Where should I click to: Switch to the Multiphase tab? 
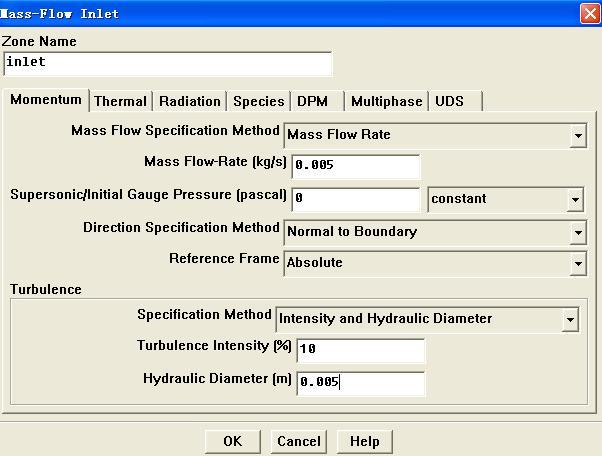[x=386, y=101]
